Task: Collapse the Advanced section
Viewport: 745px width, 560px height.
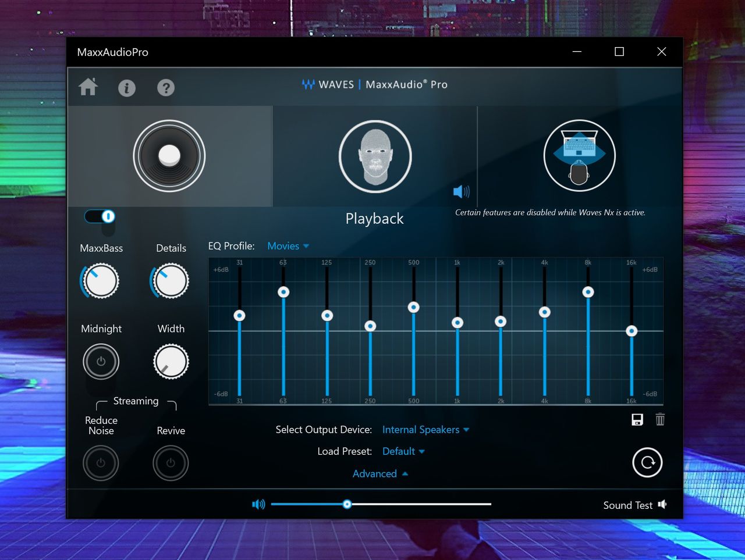Action: [x=380, y=474]
